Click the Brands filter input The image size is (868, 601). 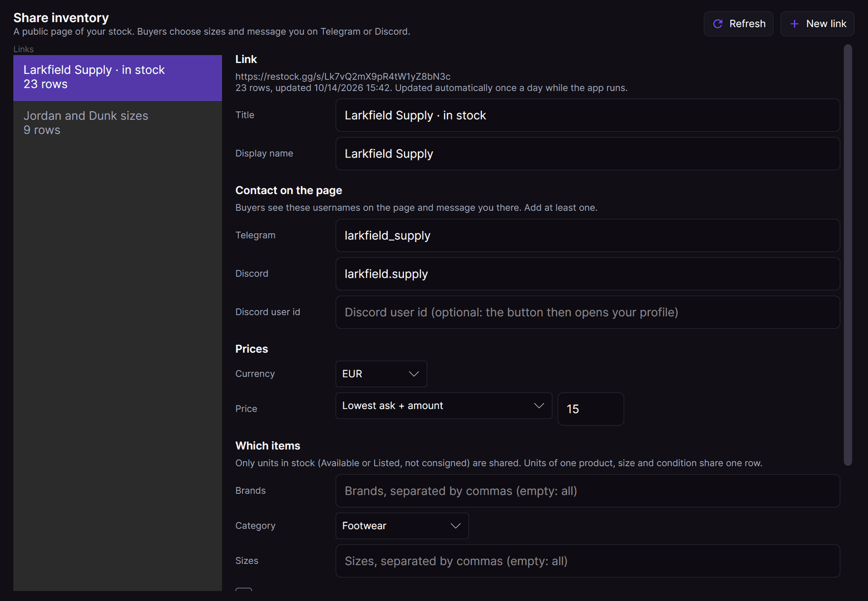(588, 491)
